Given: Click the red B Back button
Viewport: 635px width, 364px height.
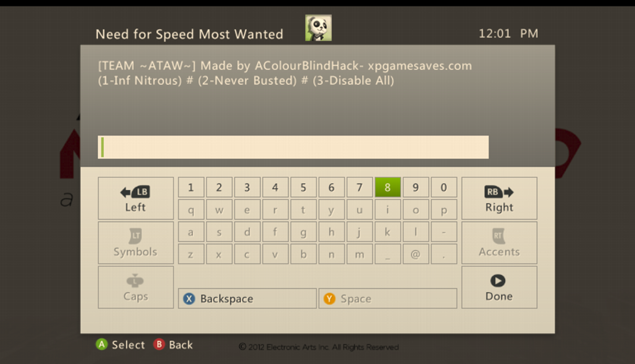Looking at the screenshot, I should click(x=173, y=344).
